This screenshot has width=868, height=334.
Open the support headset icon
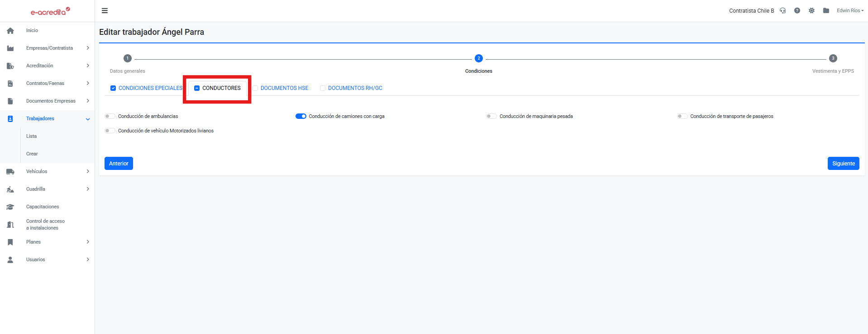(782, 10)
